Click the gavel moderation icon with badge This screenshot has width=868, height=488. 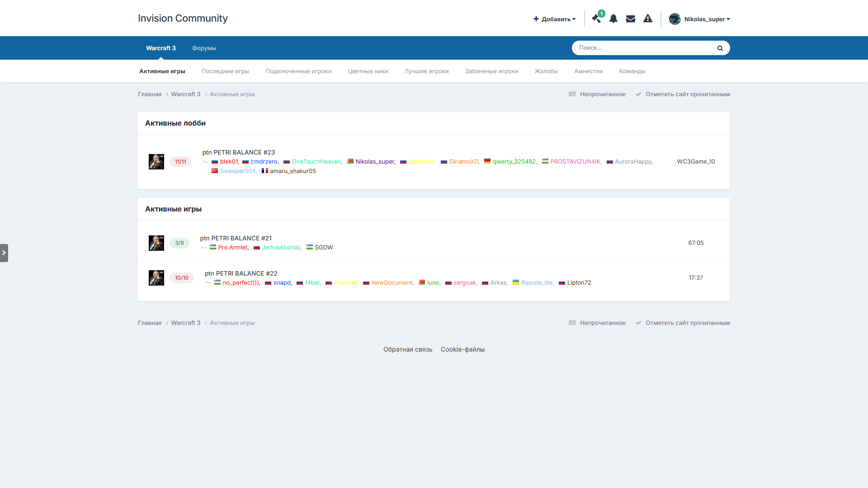[x=596, y=19]
